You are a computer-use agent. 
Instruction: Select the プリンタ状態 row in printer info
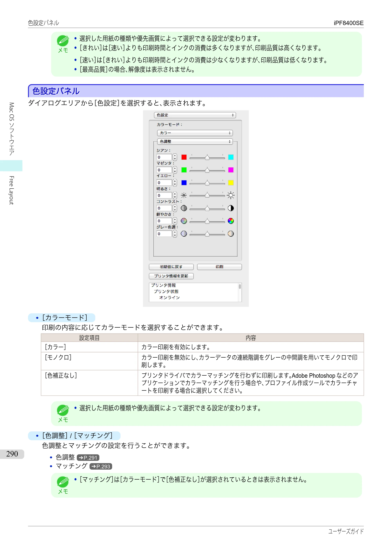click(166, 291)
